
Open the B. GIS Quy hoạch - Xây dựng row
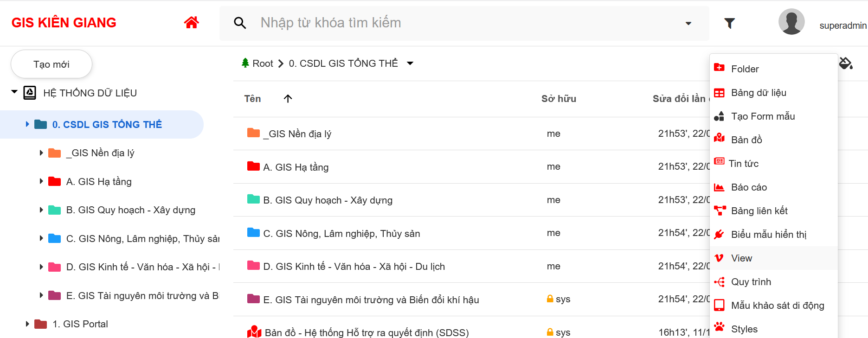(x=328, y=200)
